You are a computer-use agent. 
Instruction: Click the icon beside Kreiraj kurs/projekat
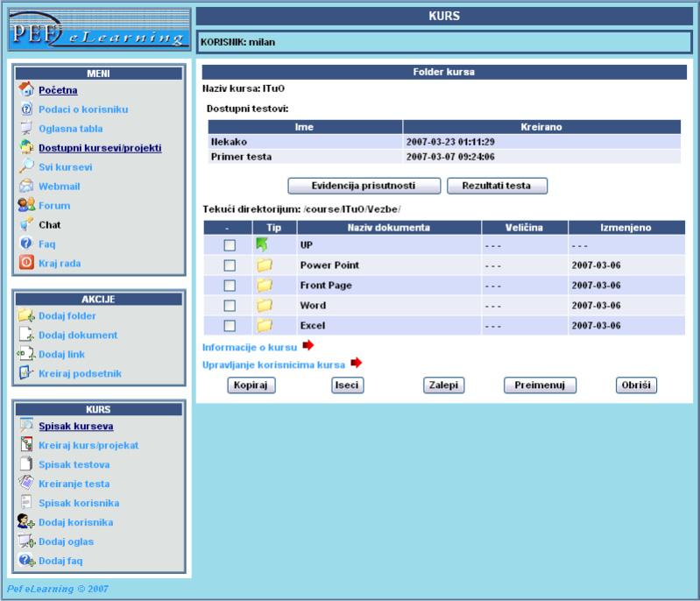[26, 444]
